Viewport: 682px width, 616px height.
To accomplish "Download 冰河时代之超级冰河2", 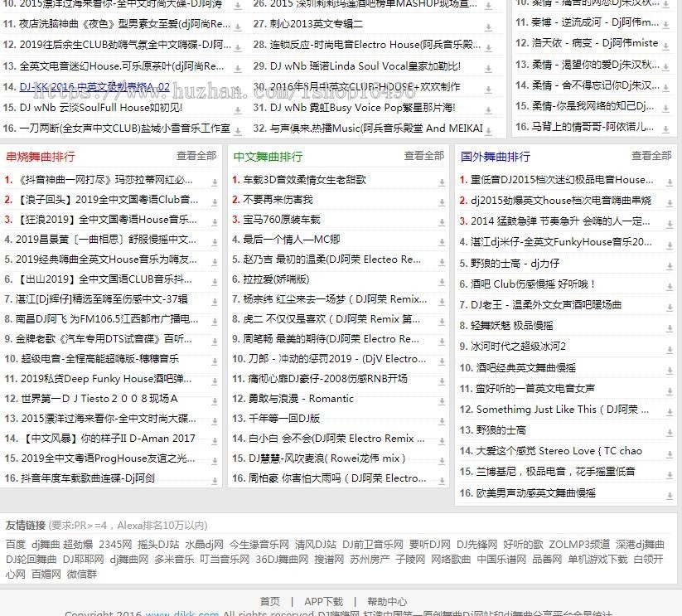I will pyautogui.click(x=670, y=349).
